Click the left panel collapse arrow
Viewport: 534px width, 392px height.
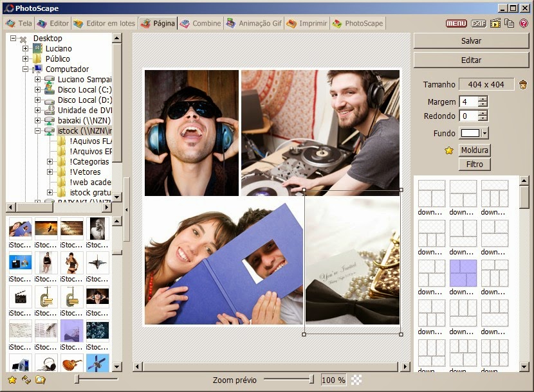coord(126,209)
